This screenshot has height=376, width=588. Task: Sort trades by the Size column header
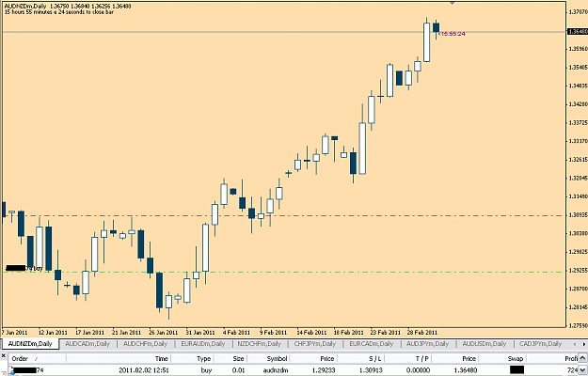pyautogui.click(x=230, y=358)
